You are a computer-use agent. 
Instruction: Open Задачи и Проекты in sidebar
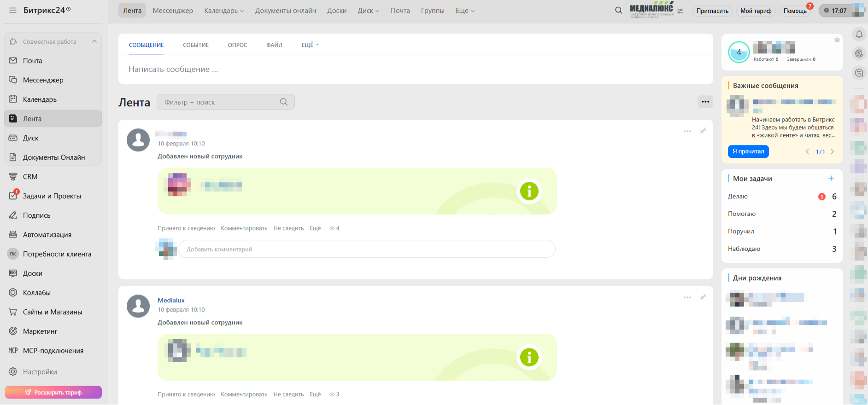[x=52, y=196]
